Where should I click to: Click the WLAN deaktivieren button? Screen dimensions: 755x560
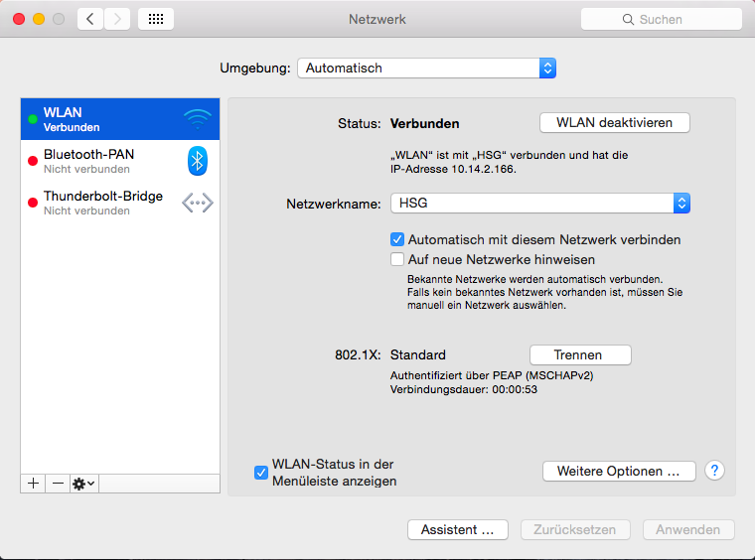(614, 123)
